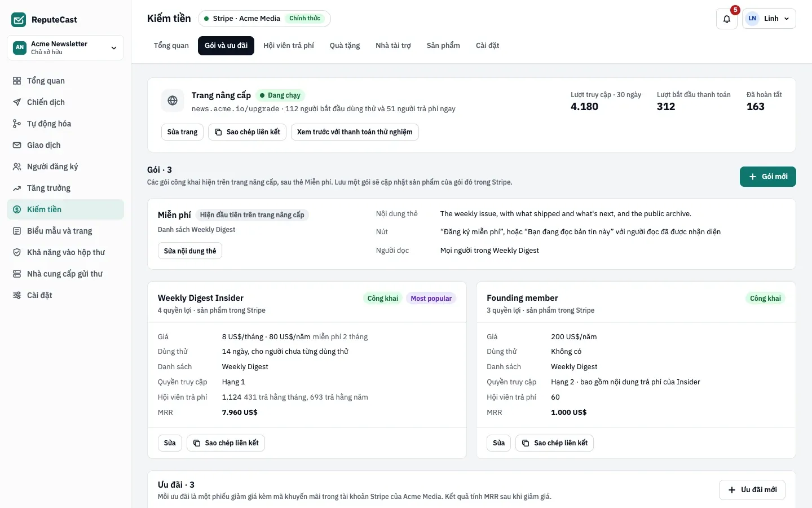Click the Sửa trang button

[x=182, y=132]
